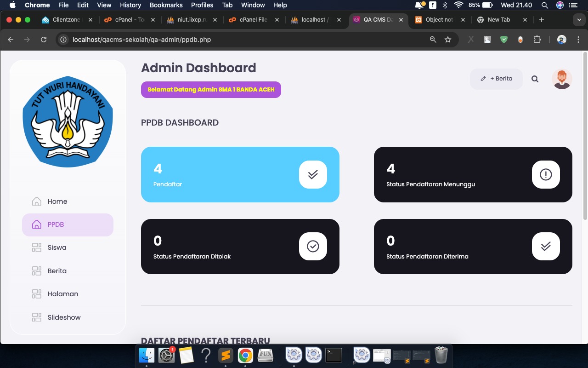This screenshot has width=588, height=368.
Task: Go to Berita in the sidebar
Action: click(x=57, y=271)
